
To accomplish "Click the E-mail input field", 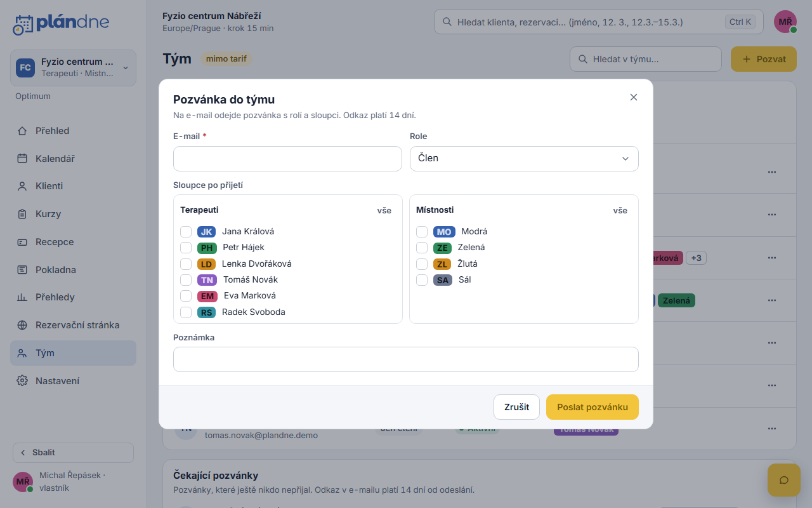I will tap(287, 159).
